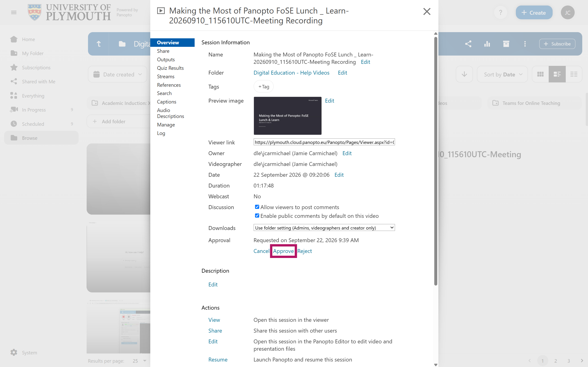Open folder settings archive icon
Screen dimensions: 588x367
506,44
